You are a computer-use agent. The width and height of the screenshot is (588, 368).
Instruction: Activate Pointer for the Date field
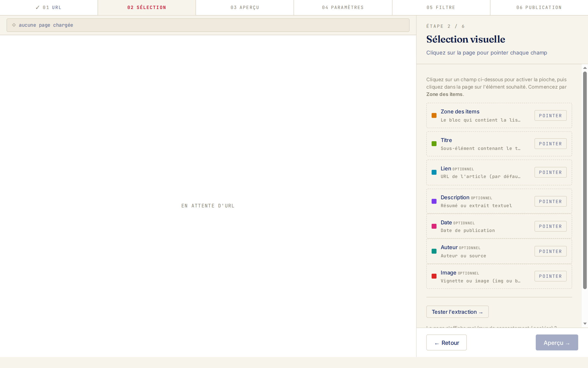pyautogui.click(x=550, y=226)
